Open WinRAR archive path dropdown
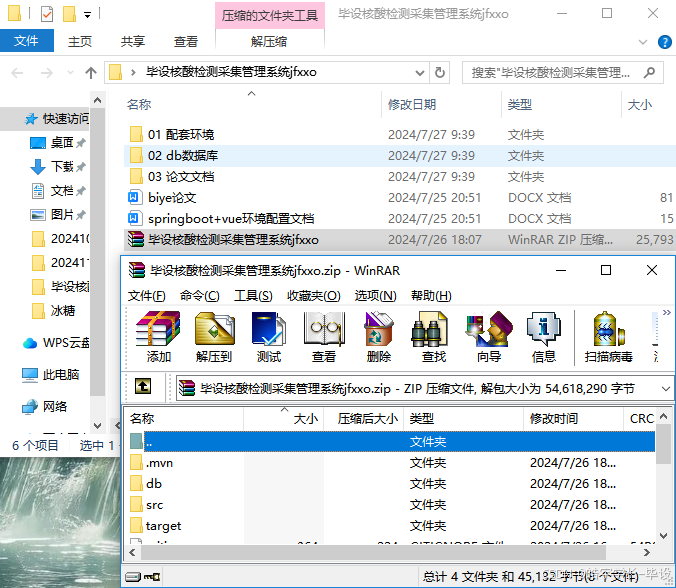The width and height of the screenshot is (676, 588). pyautogui.click(x=665, y=389)
